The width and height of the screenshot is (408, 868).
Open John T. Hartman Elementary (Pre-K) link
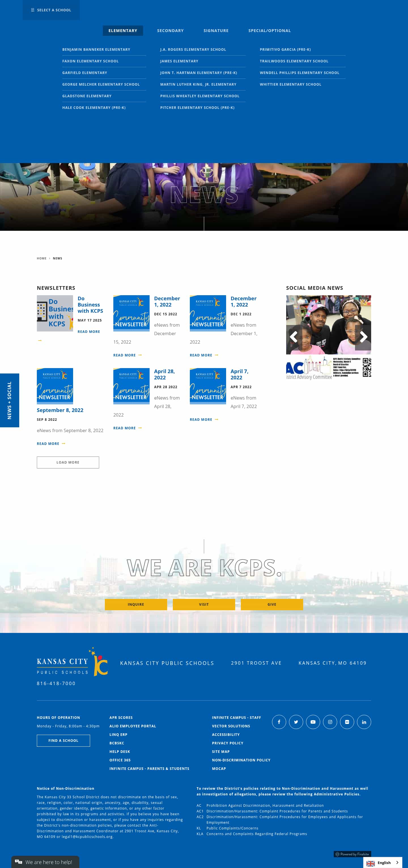198,73
